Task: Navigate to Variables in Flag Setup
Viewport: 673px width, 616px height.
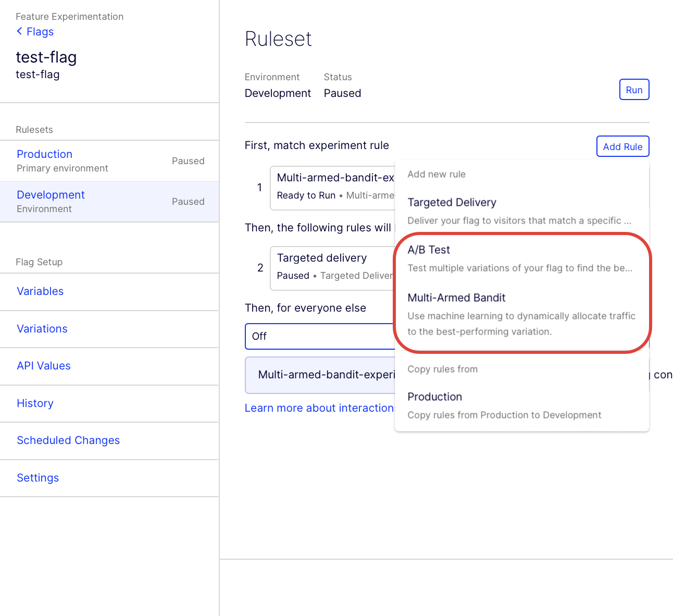Action: [40, 291]
